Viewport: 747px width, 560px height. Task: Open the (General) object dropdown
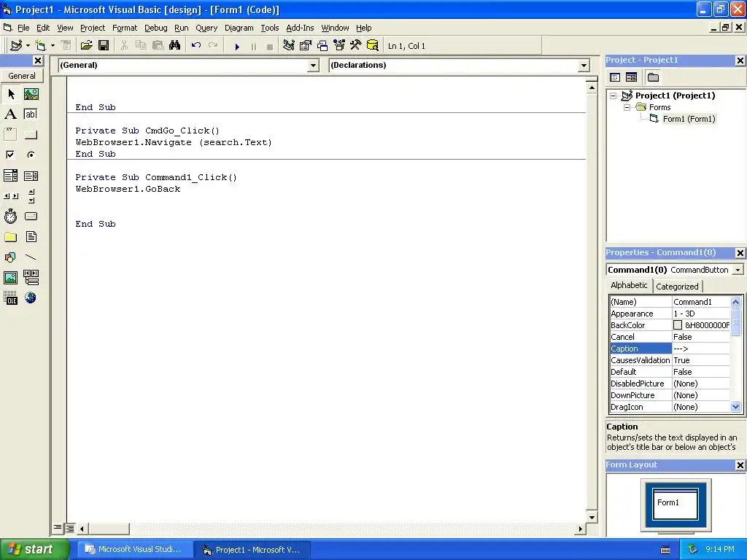[x=313, y=65]
